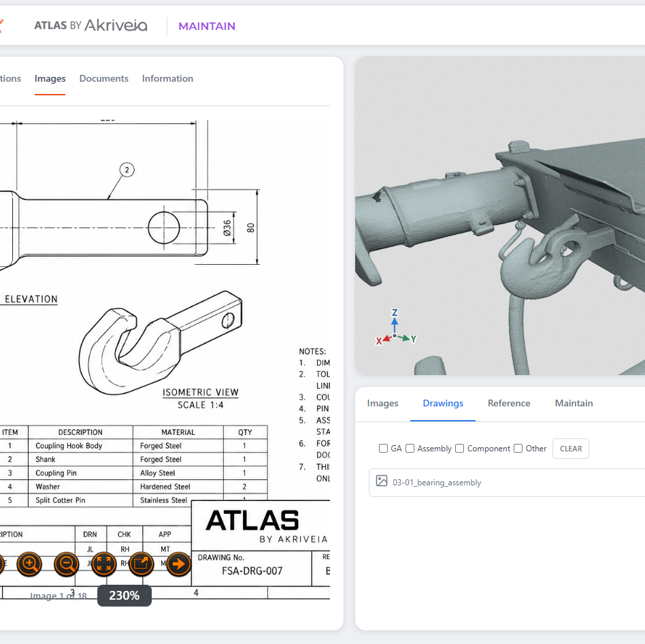Open the Maintain tab below 3D viewer
Viewport: 645px width, 644px height.
(x=574, y=403)
